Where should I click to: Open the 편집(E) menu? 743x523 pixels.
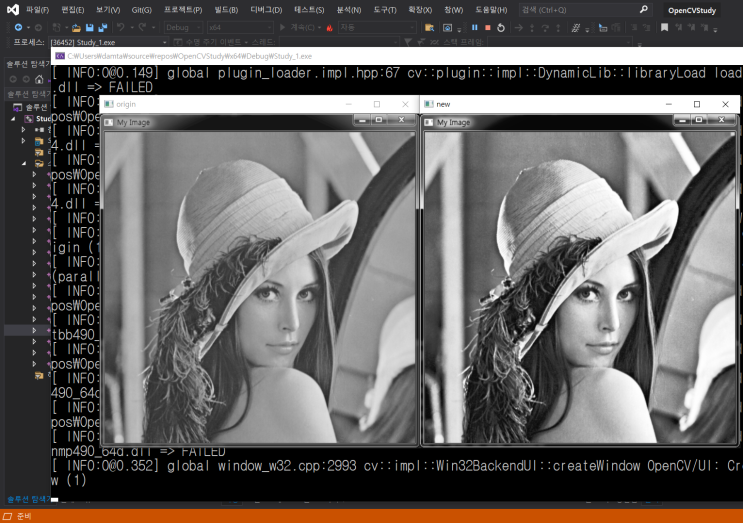tap(72, 9)
